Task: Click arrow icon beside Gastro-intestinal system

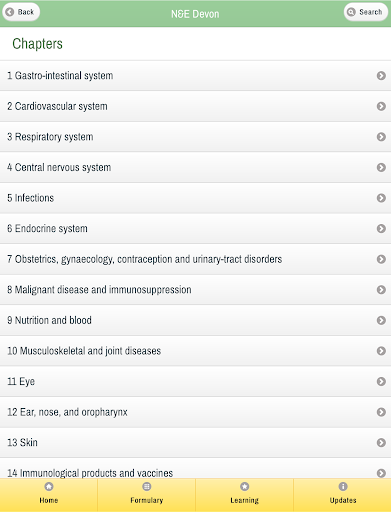Action: coord(381,76)
